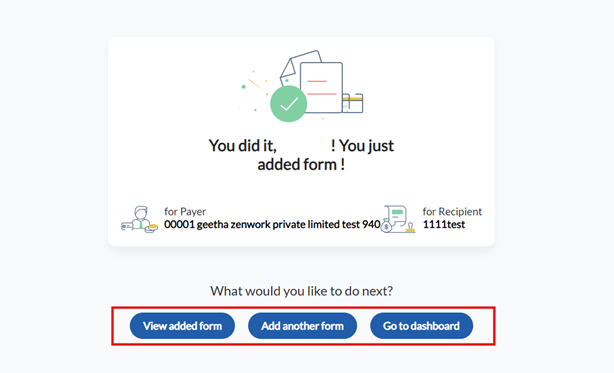Click the payer person illustration icon
This screenshot has height=373, width=614.
139,220
